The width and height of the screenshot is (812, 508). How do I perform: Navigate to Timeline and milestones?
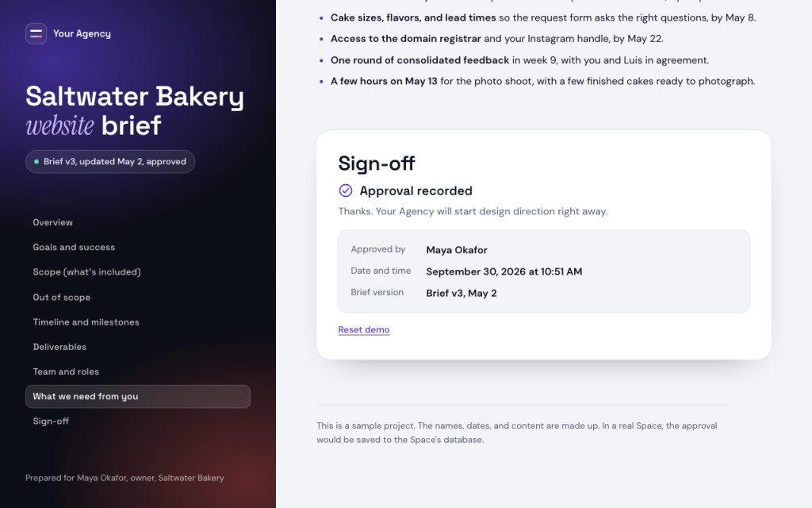pyautogui.click(x=86, y=322)
